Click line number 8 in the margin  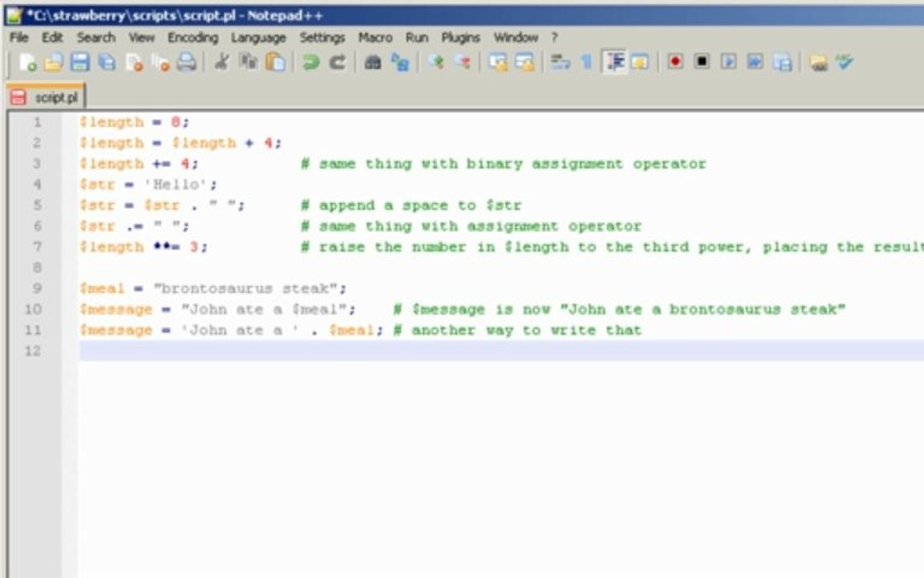pos(37,268)
